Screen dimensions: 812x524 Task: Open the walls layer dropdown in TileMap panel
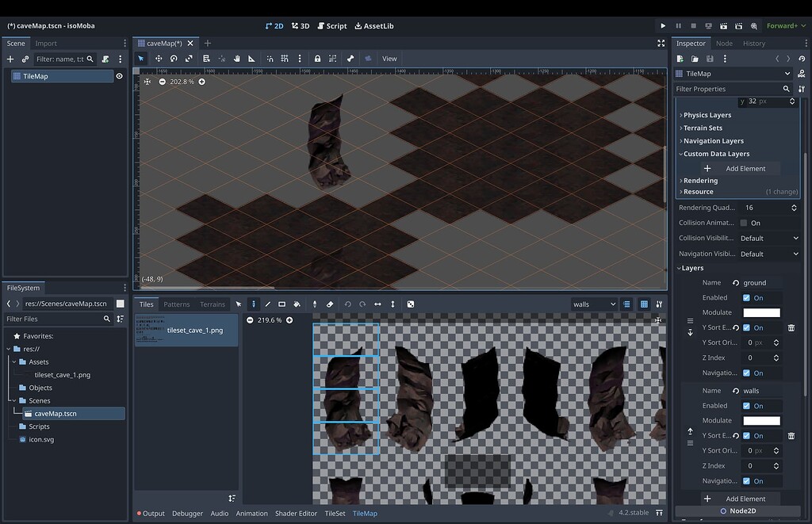point(594,304)
